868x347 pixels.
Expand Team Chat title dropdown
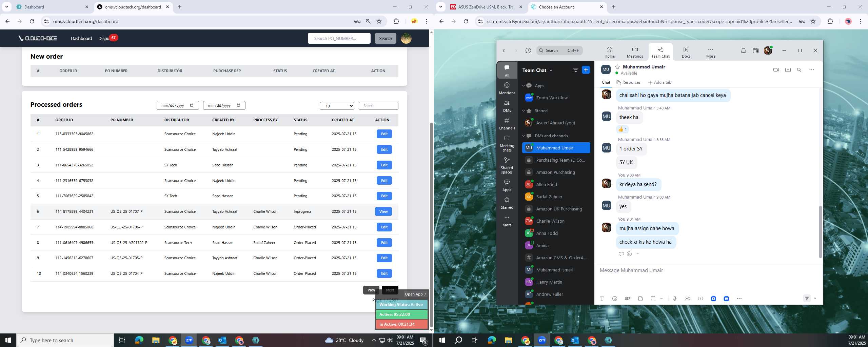coord(551,70)
